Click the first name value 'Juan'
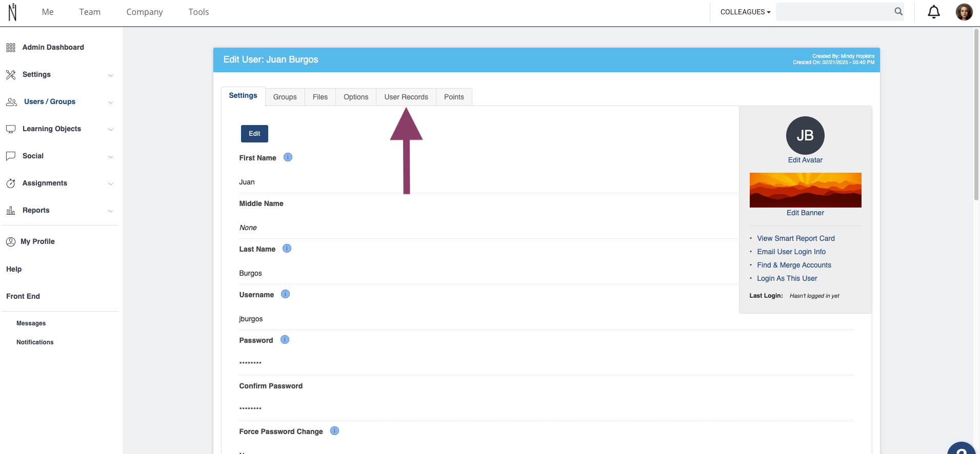Image resolution: width=980 pixels, height=454 pixels. 247,182
